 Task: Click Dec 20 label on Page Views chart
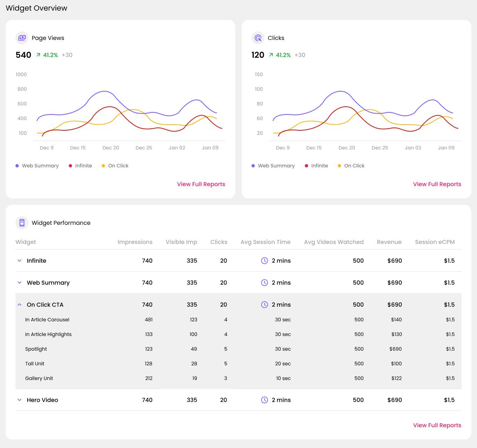click(x=111, y=147)
